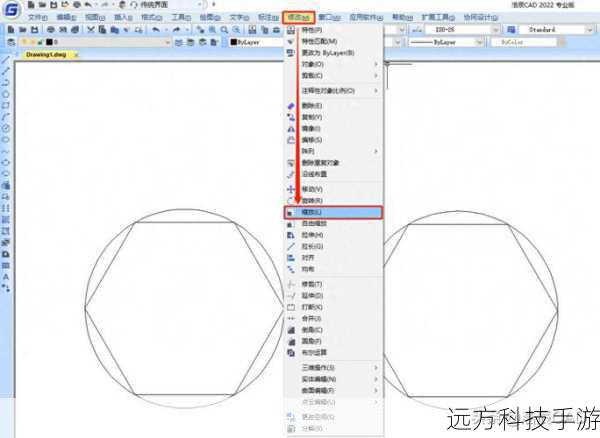Open the 文件 menu
The height and width of the screenshot is (438, 600).
click(x=38, y=18)
